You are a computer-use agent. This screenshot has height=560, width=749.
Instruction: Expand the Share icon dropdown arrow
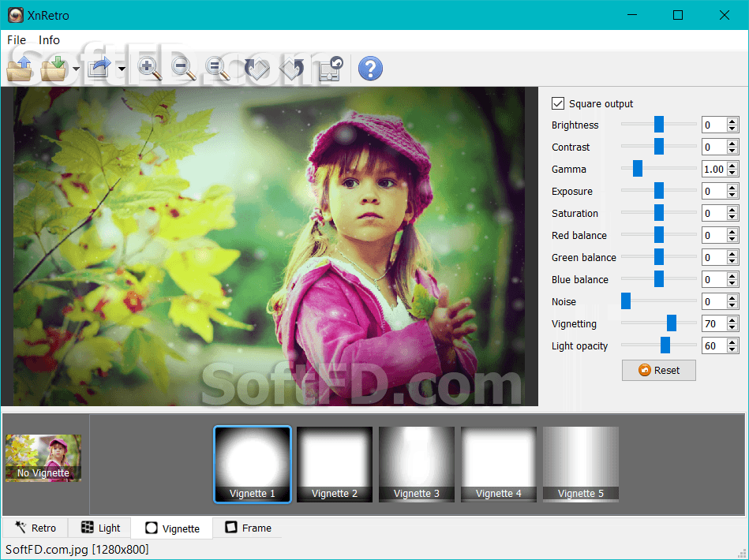click(x=122, y=69)
